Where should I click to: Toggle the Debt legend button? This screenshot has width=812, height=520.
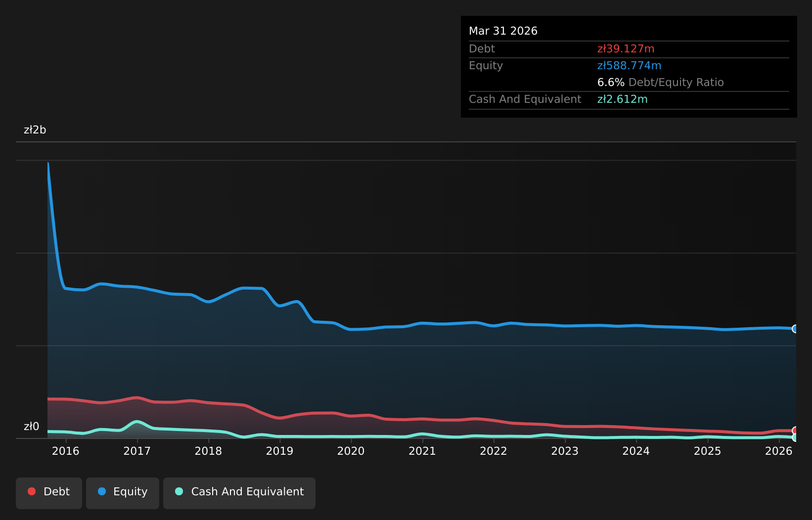[x=49, y=493]
